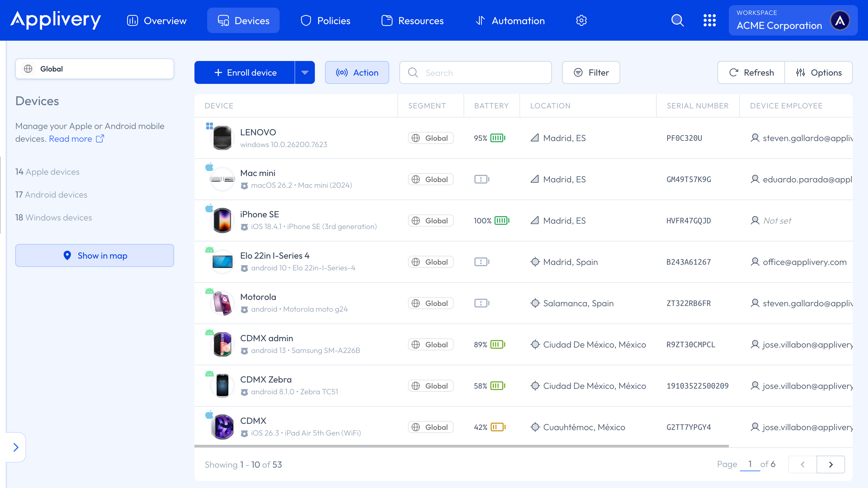Click the Applivery logo
868x488 pixels.
(56, 20)
